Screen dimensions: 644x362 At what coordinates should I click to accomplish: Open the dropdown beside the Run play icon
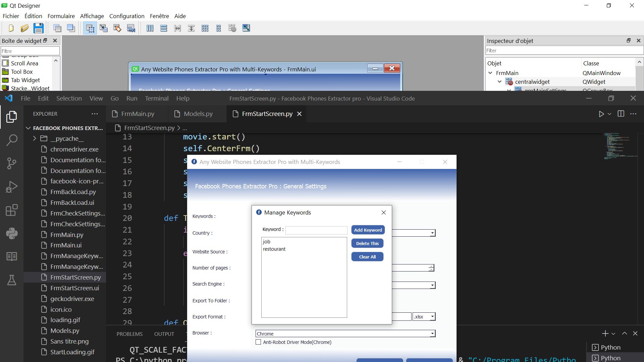[609, 114]
